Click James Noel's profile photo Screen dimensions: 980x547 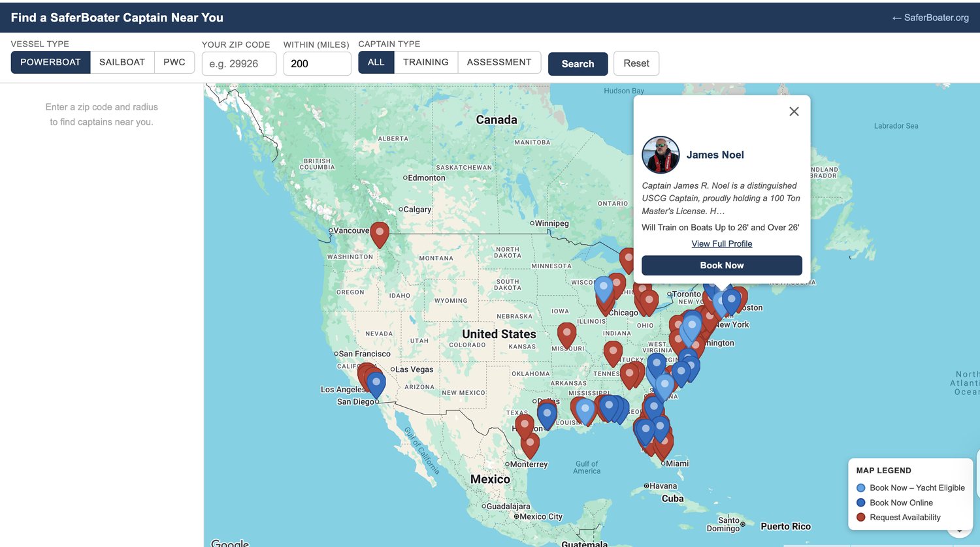pyautogui.click(x=661, y=155)
